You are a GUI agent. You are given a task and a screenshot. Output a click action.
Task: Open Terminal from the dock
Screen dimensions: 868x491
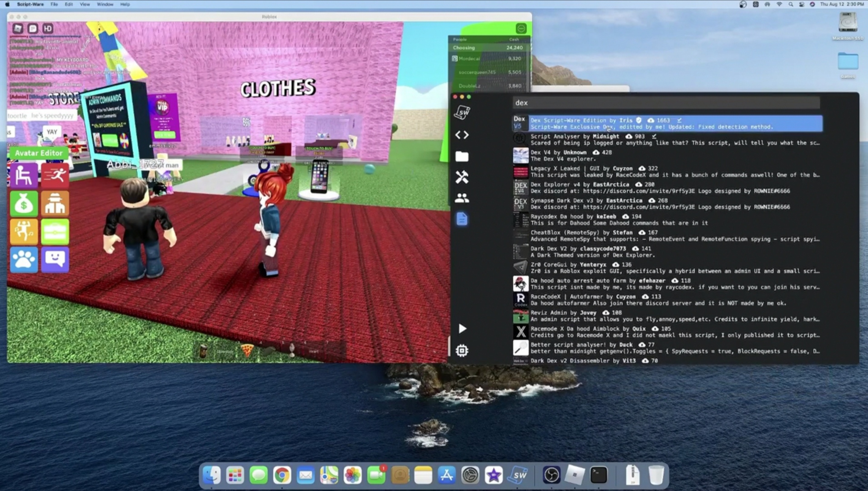point(599,476)
